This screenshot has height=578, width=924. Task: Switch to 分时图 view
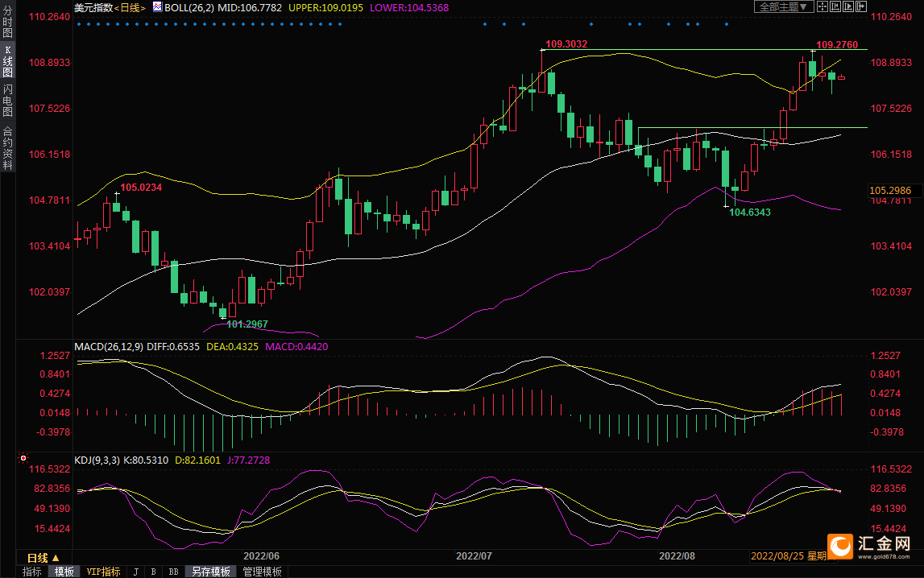7,23
